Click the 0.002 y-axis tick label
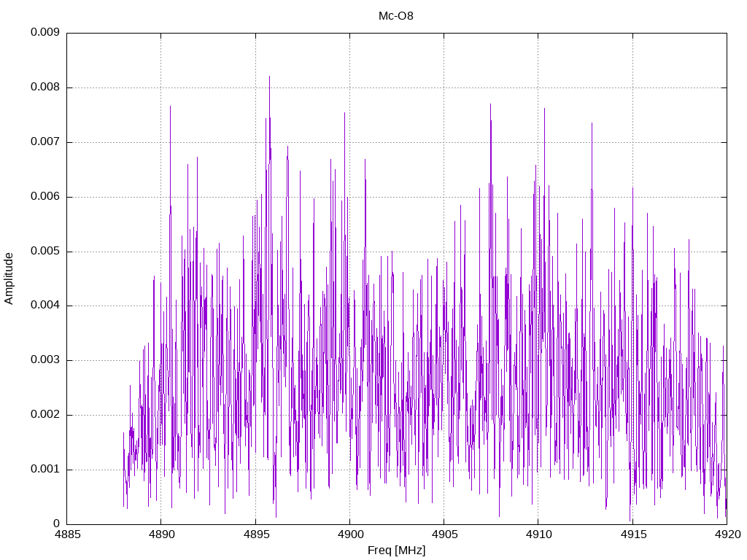The image size is (747, 560). [45, 414]
